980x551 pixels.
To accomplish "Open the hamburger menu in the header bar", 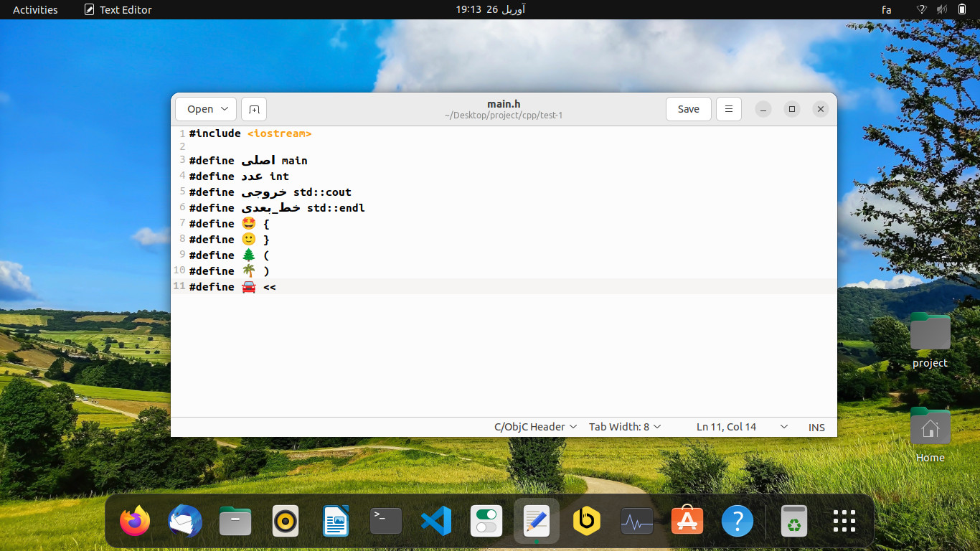I will pyautogui.click(x=728, y=109).
